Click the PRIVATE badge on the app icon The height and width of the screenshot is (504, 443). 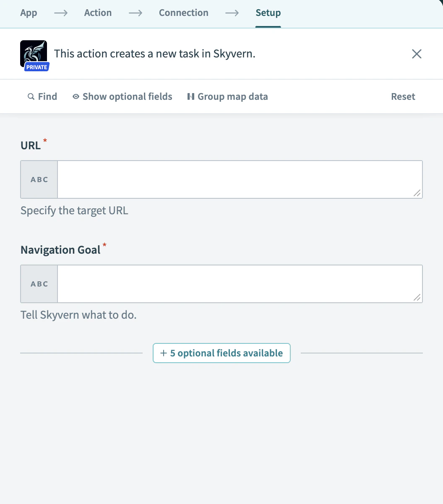[x=34, y=67]
